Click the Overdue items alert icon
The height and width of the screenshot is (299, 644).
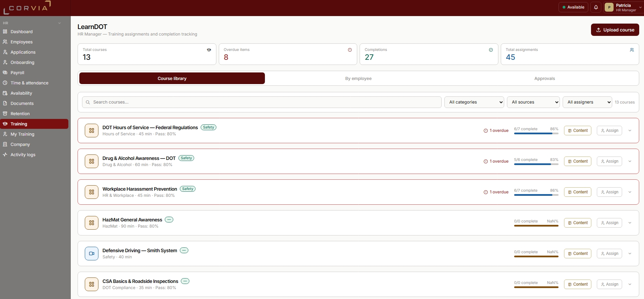click(x=350, y=50)
